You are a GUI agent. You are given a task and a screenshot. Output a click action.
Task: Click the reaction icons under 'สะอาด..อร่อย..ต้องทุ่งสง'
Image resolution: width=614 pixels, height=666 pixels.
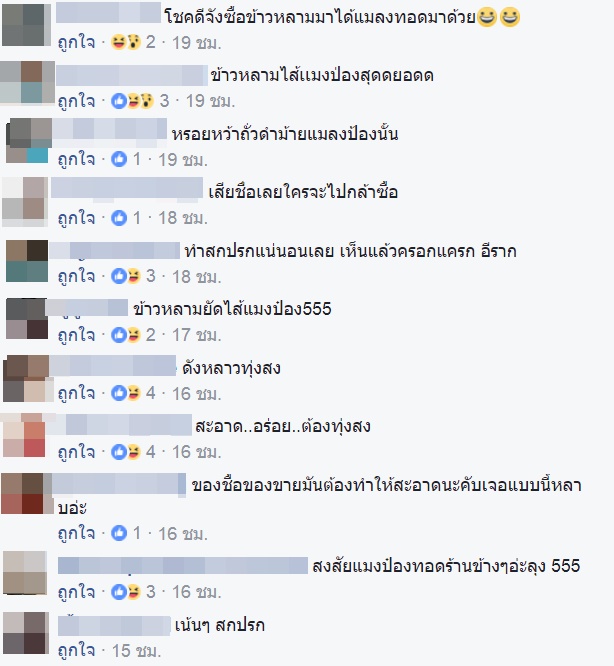(126, 452)
